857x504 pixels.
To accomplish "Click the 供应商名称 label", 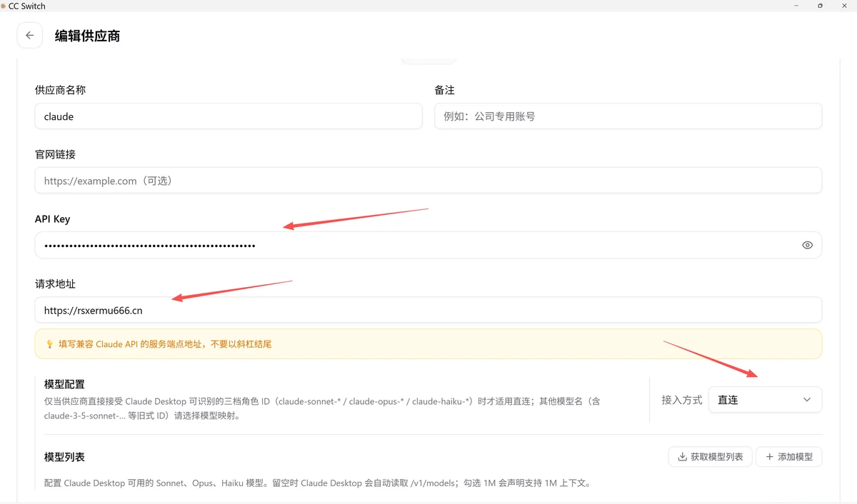I will coord(60,90).
